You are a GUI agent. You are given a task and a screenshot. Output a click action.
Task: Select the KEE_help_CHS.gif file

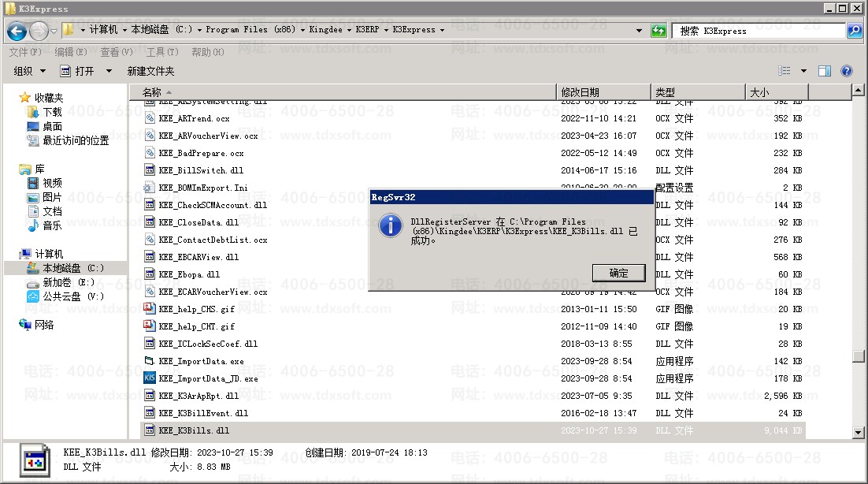[x=196, y=309]
